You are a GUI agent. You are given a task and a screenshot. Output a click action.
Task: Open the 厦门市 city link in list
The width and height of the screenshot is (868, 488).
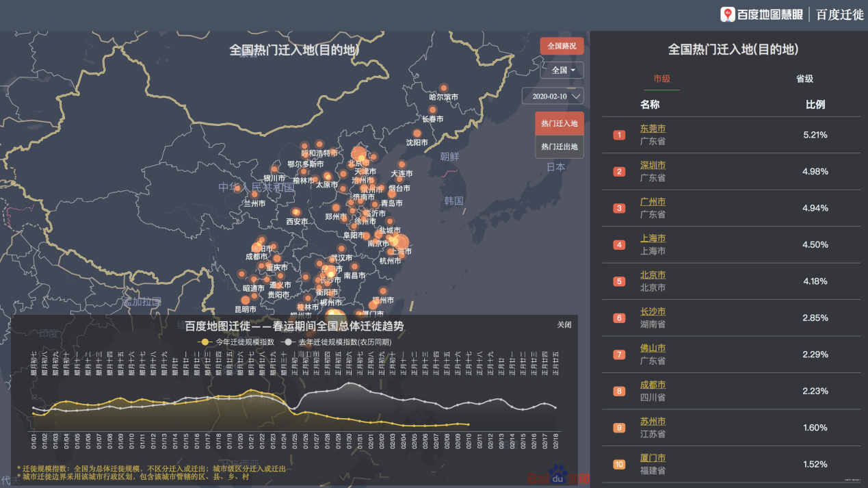pyautogui.click(x=653, y=458)
